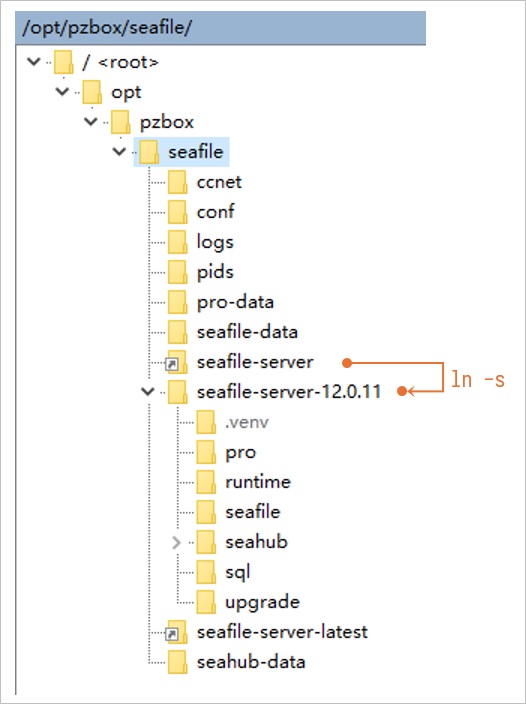Image resolution: width=526 pixels, height=704 pixels.
Task: Select the seahub-data folder name
Action: click(x=251, y=663)
